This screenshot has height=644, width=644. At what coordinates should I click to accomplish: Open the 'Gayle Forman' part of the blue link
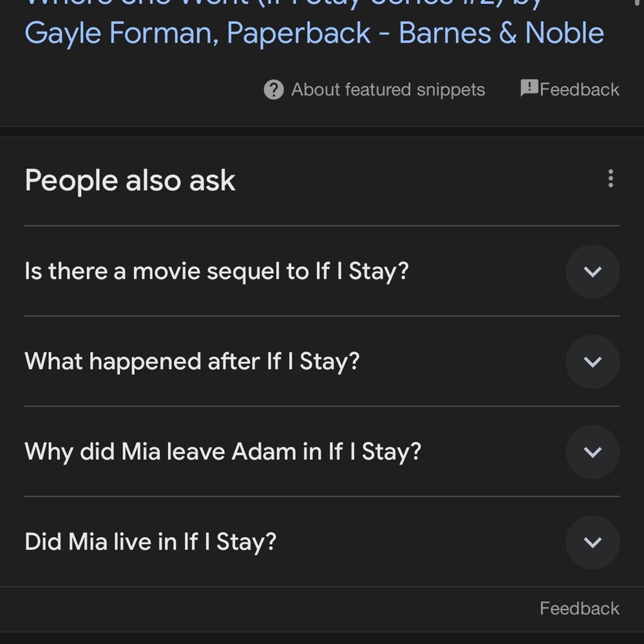[x=122, y=33]
